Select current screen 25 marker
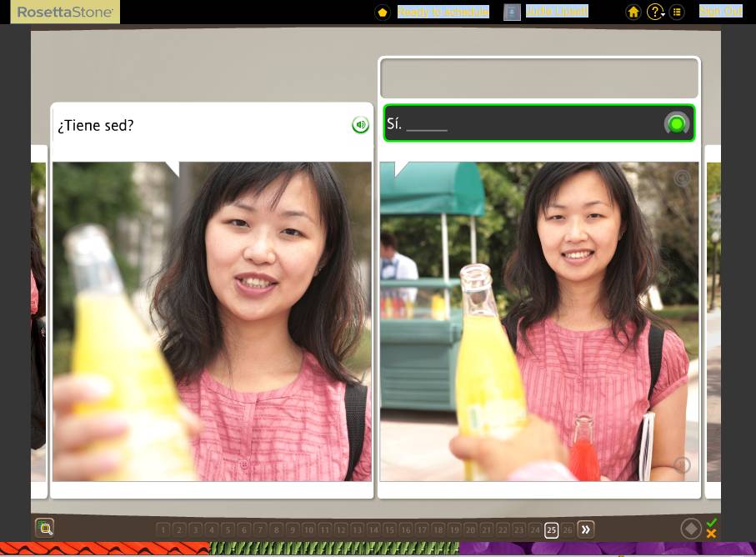756x557 pixels. coord(551,530)
